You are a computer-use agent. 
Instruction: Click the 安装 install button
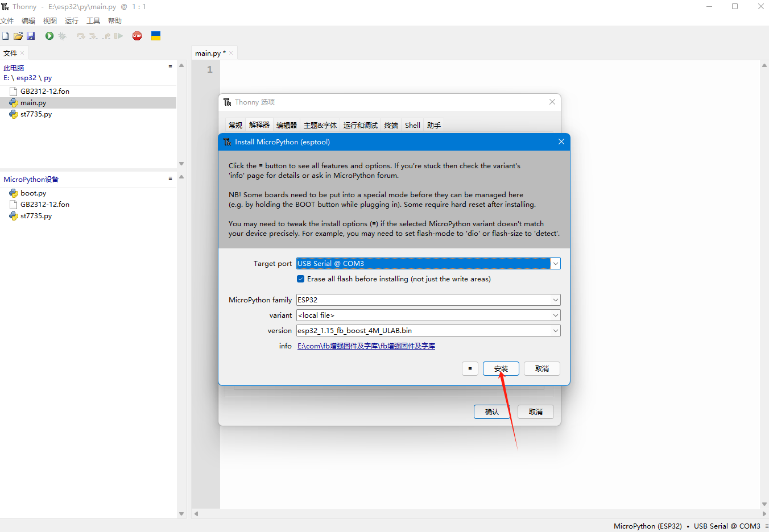coord(501,369)
